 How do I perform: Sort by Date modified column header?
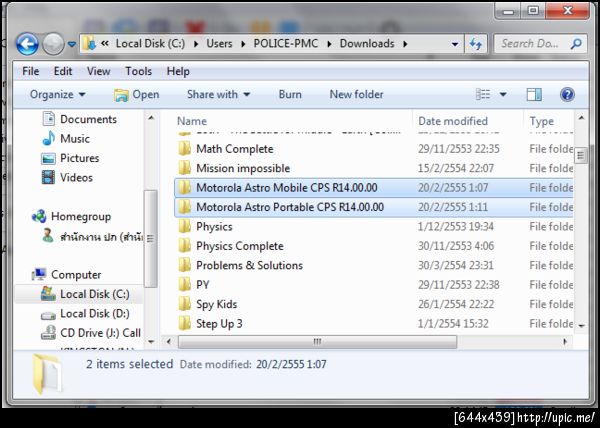coord(453,121)
